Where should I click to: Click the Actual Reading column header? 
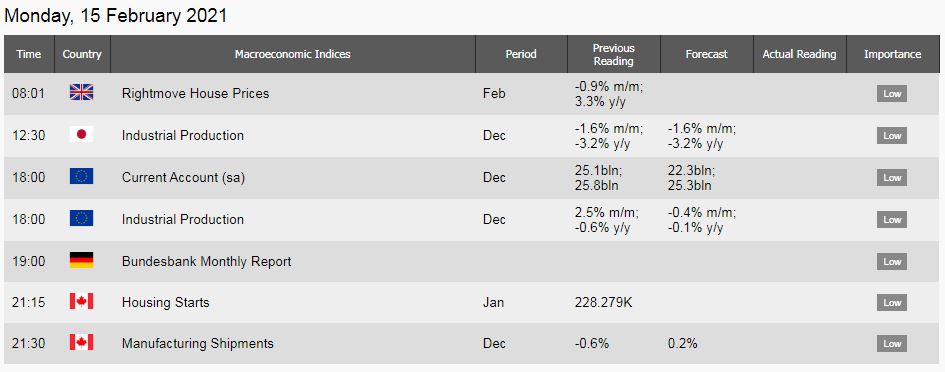799,54
